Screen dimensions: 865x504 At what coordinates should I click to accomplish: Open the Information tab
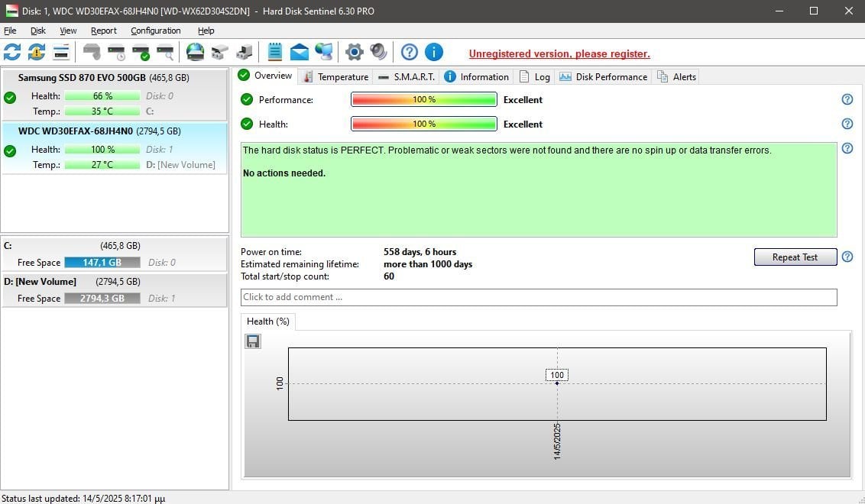click(477, 76)
